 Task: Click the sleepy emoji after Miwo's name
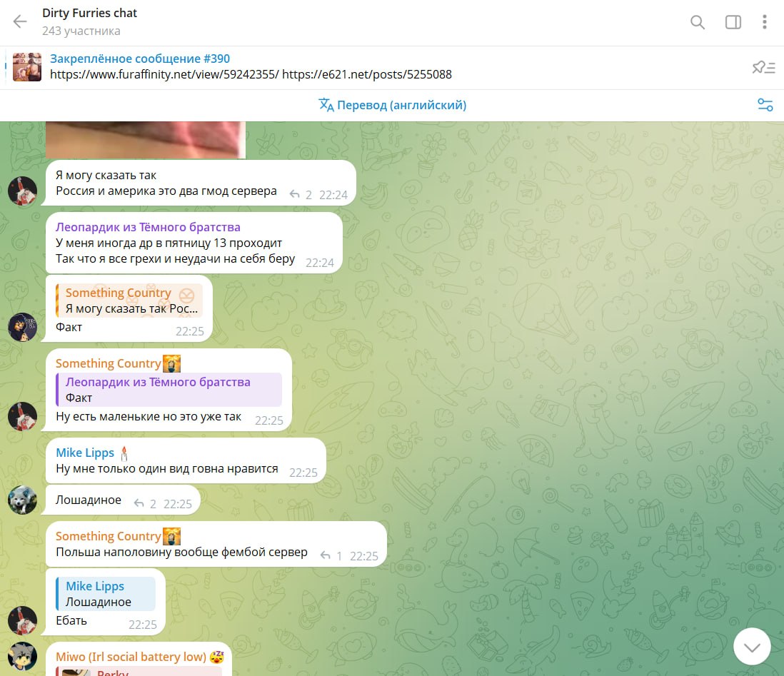[217, 657]
